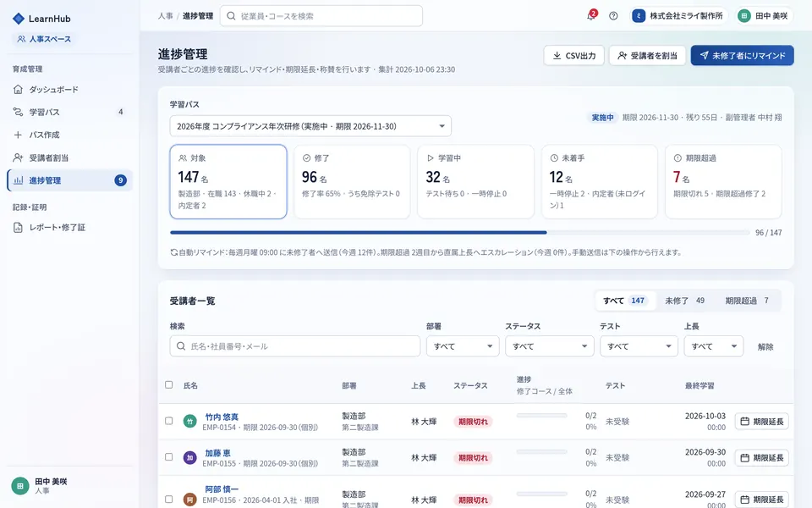This screenshot has height=508, width=812.
Task: Open the 上長 filter dropdown
Action: pyautogui.click(x=714, y=346)
